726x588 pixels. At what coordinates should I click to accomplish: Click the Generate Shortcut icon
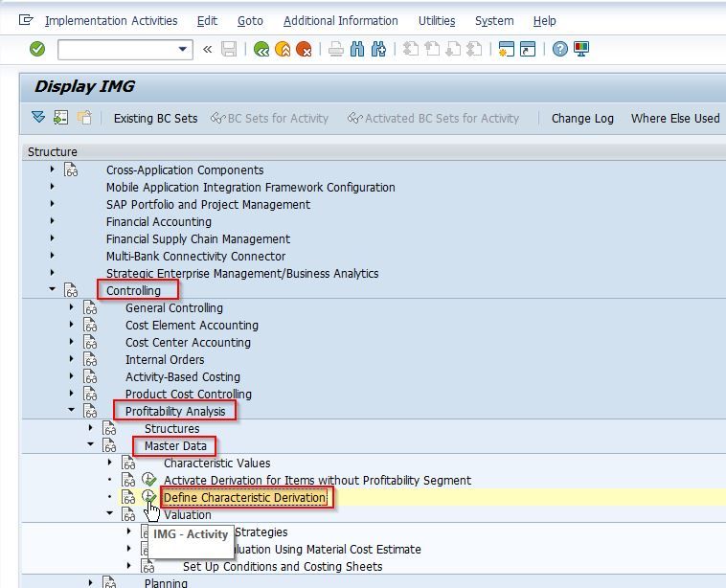pos(528,49)
